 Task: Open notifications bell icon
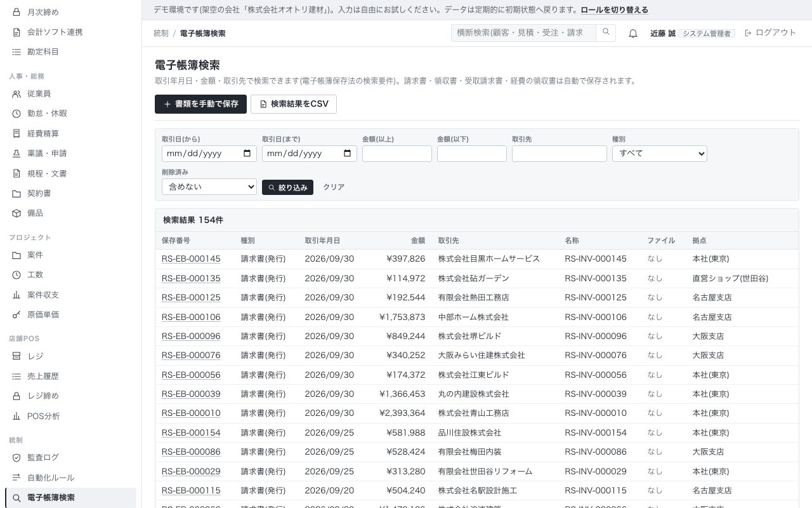pos(632,33)
